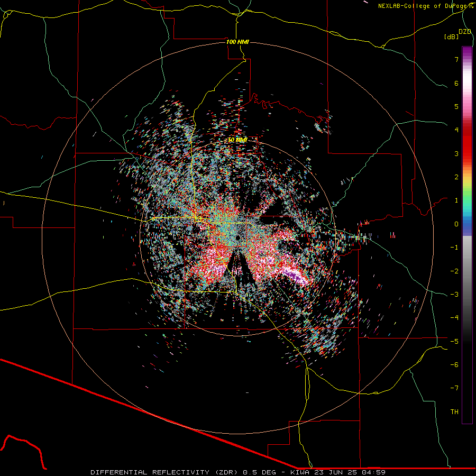
Task: Click the 4 value on the color scale
Action: point(456,130)
